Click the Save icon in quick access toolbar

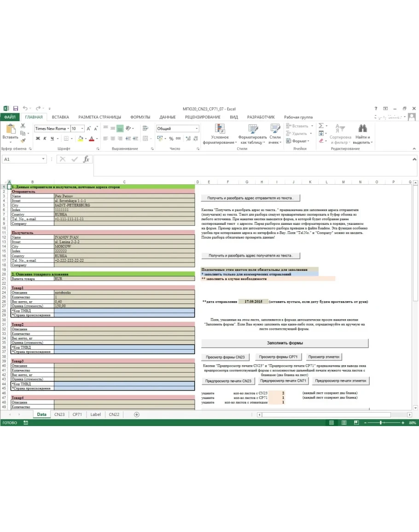coord(15,108)
